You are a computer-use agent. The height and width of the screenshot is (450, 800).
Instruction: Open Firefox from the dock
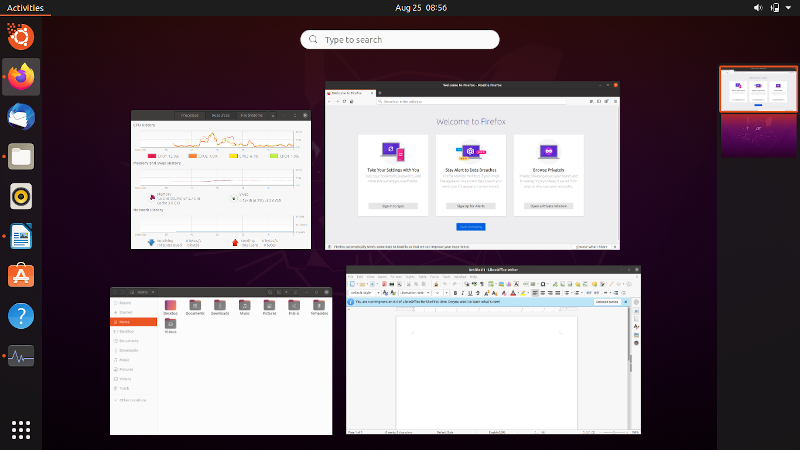coord(21,77)
